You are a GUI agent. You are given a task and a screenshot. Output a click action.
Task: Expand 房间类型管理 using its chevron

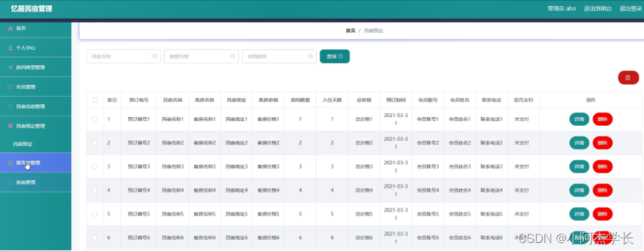63,67
